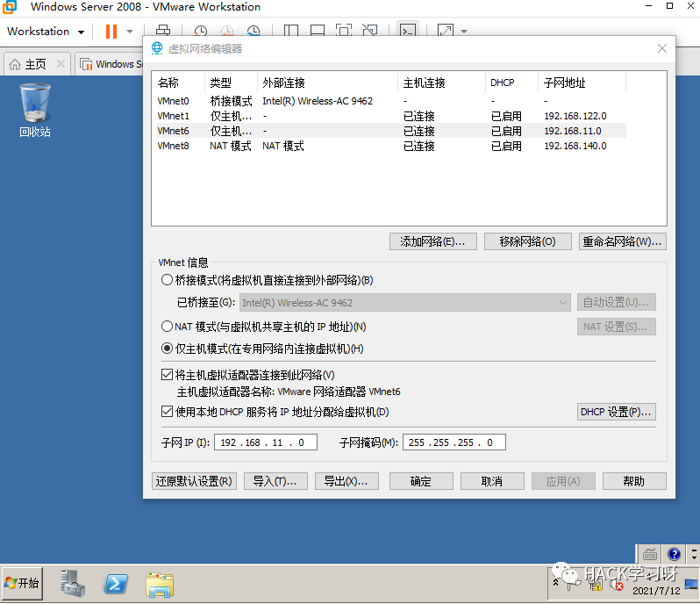Image resolution: width=700 pixels, height=604 pixels.
Task: Click 还原默认设置(R) button
Action: tap(194, 481)
